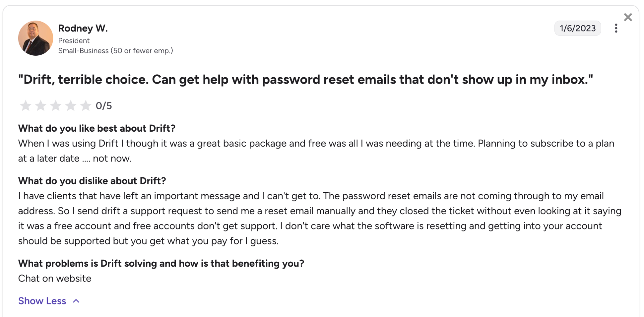
Task: Click the 'What do you dislike about Drift?' heading
Action: (x=92, y=181)
